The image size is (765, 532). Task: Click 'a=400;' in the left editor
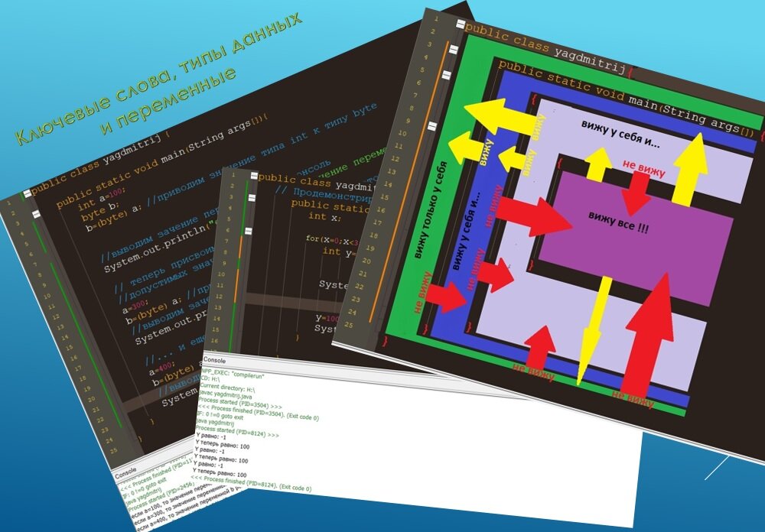tap(161, 369)
